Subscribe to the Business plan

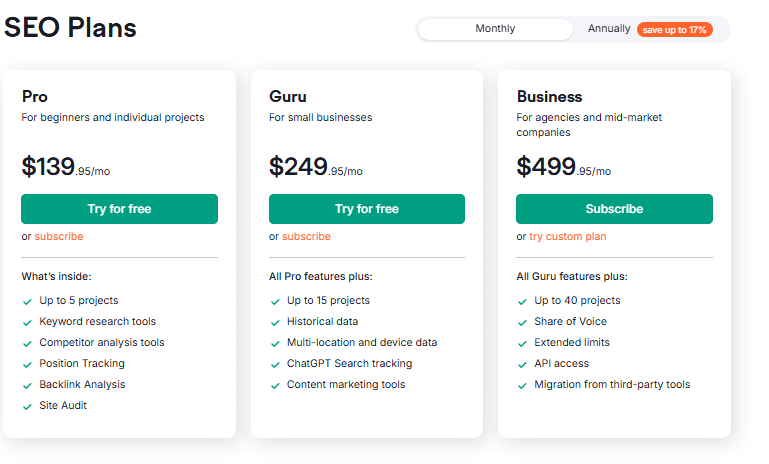coord(614,209)
